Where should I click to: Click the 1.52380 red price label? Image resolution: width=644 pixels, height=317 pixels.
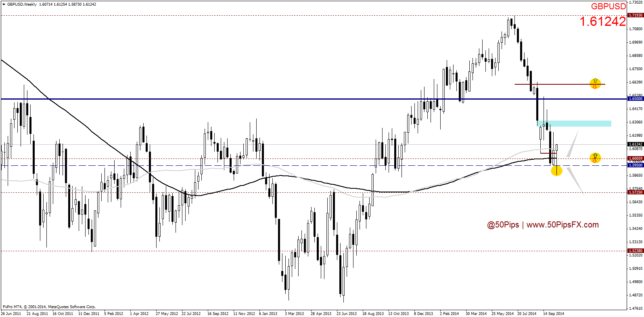(636, 251)
